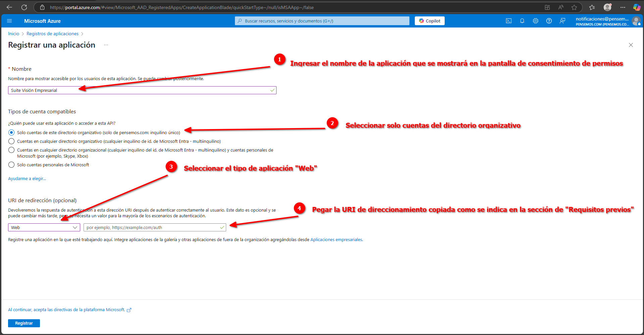The image size is (644, 335).
Task: Go to 'Inicio' breadcrumb
Action: pos(14,34)
